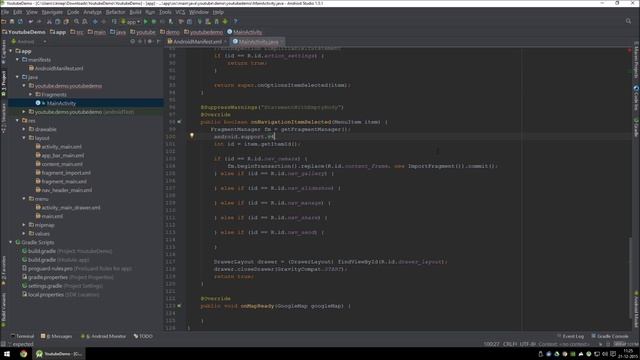Click the Search Everywhere magnifier icon
640x360 pixels.
tap(629, 21)
